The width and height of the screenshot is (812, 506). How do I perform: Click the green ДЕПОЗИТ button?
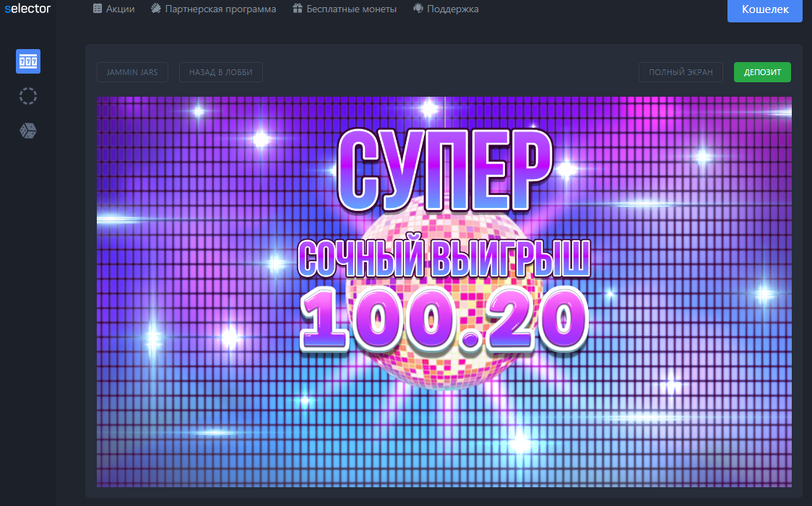pos(762,72)
